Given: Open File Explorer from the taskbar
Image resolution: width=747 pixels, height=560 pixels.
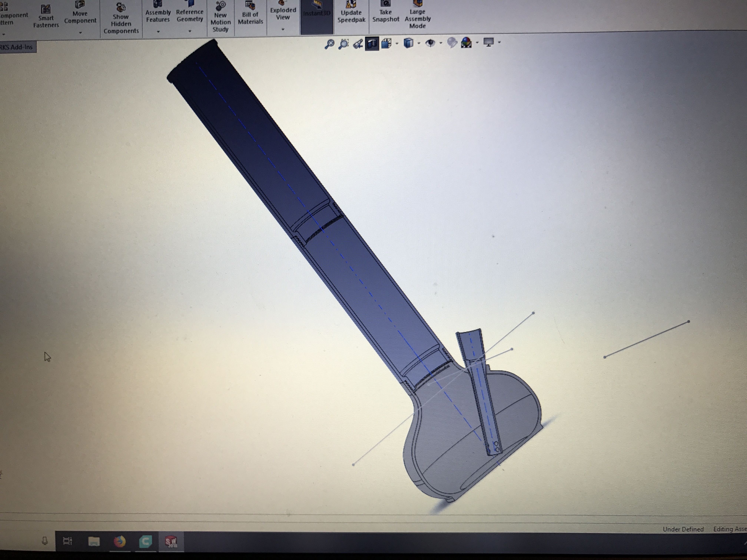Looking at the screenshot, I should coord(94,541).
